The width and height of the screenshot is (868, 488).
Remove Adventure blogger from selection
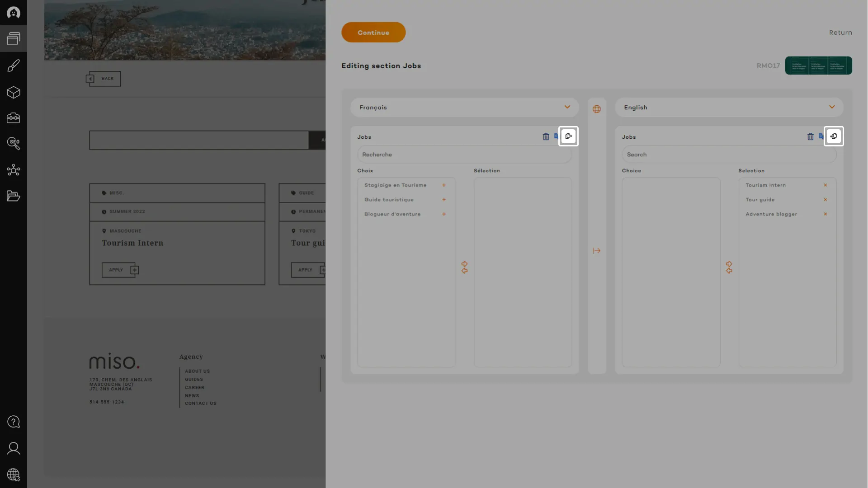point(825,214)
